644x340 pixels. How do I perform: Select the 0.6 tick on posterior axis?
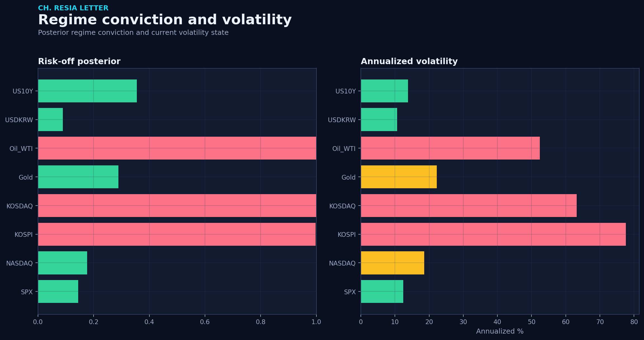click(x=205, y=322)
